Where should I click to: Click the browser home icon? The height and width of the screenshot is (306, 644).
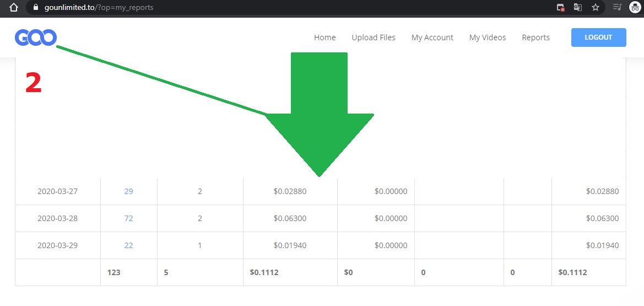(x=14, y=7)
